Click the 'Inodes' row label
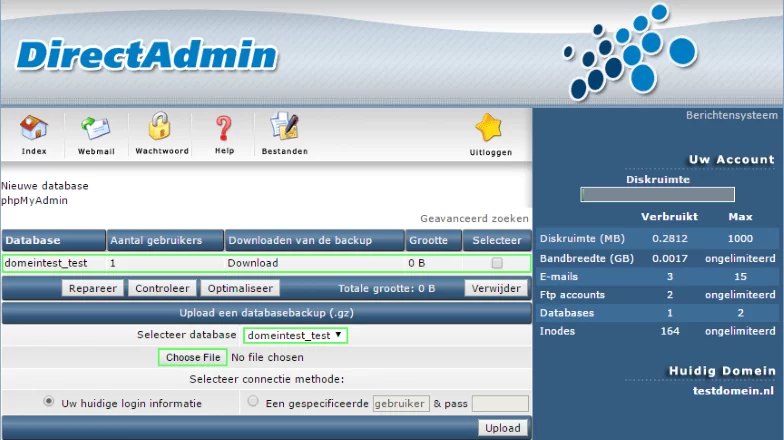Screen dimensions: 784x440 click(557, 331)
